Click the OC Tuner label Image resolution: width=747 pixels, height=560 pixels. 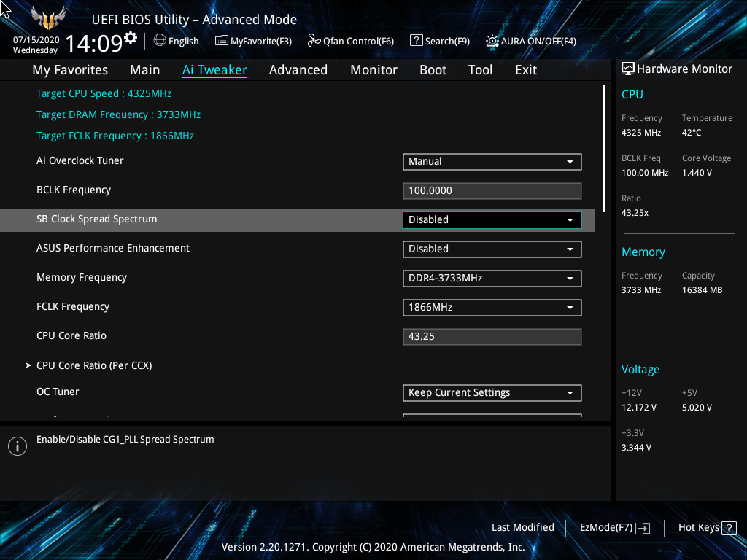(x=58, y=392)
